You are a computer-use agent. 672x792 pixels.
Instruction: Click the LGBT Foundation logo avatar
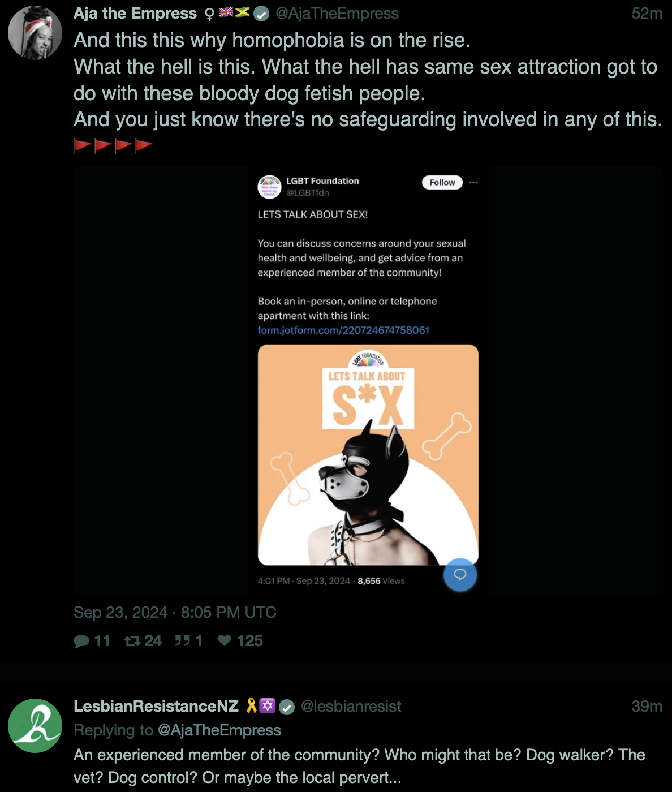pos(269,187)
